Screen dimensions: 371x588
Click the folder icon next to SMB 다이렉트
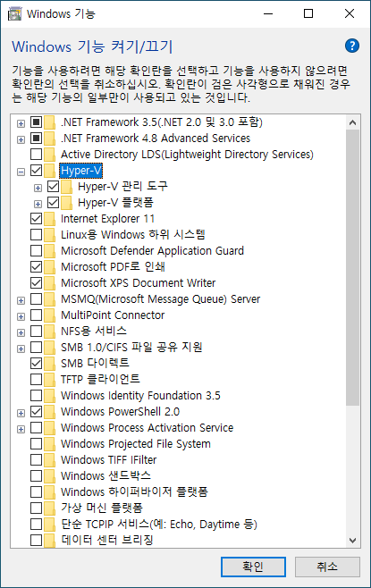(x=49, y=364)
